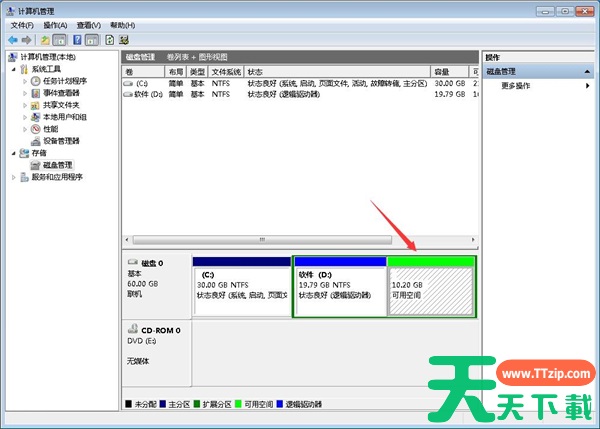Toggle the console tree show/hide button
This screenshot has width=600, height=429.
60,39
